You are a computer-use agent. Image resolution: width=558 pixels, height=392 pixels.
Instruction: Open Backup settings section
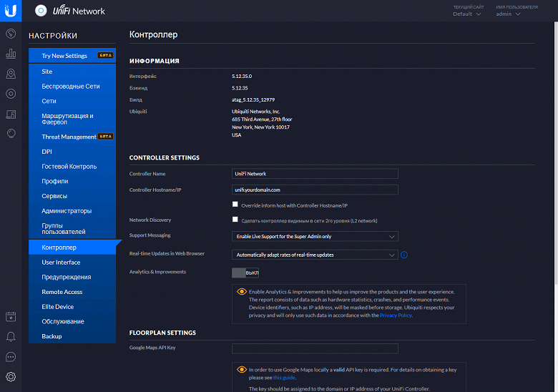[x=72, y=336]
